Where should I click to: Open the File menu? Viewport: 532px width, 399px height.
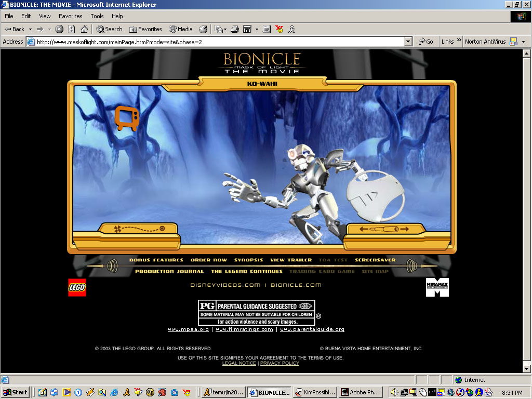click(9, 16)
